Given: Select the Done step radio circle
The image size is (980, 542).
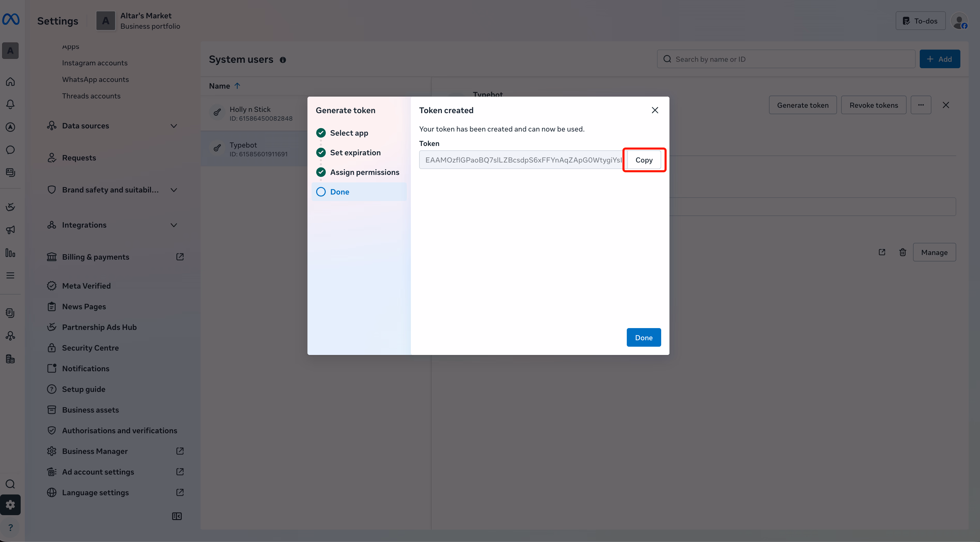Looking at the screenshot, I should (x=321, y=192).
